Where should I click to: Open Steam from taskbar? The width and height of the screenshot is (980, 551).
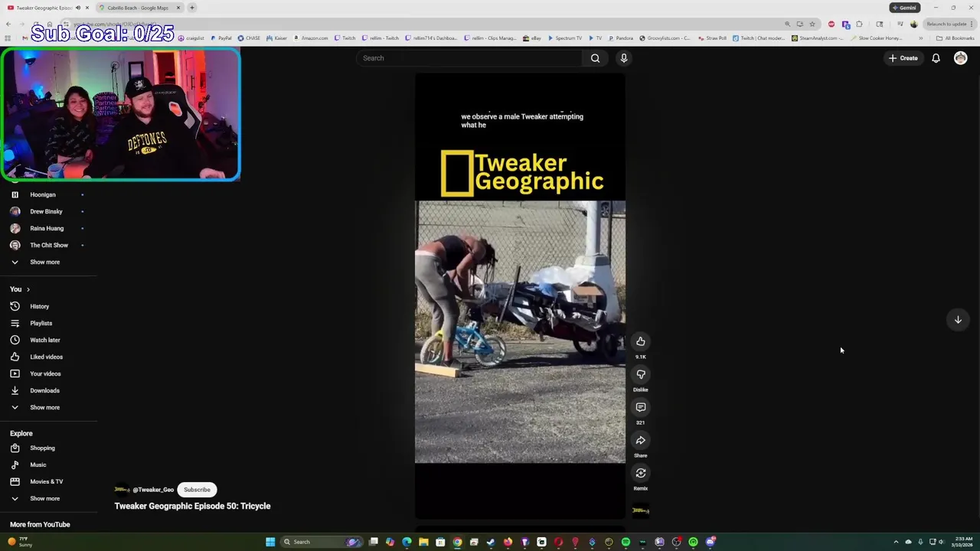coord(491,542)
